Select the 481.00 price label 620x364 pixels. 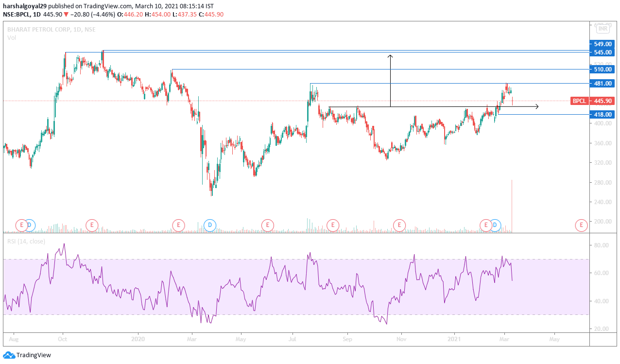click(x=602, y=84)
